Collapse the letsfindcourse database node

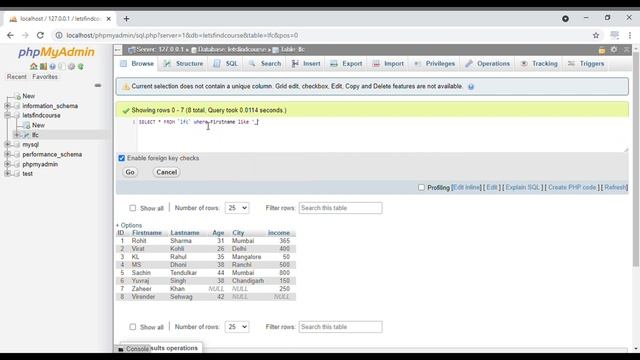(7, 116)
